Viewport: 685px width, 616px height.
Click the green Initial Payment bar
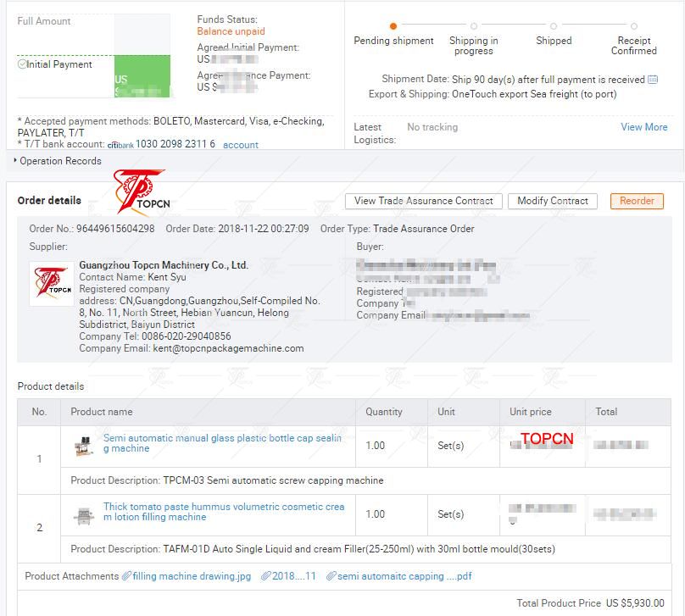click(x=142, y=76)
